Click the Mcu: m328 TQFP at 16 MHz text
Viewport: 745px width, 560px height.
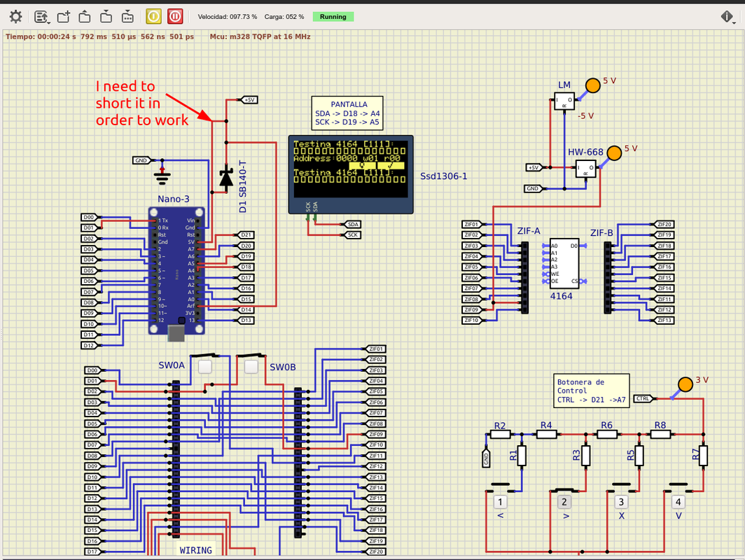tap(260, 36)
